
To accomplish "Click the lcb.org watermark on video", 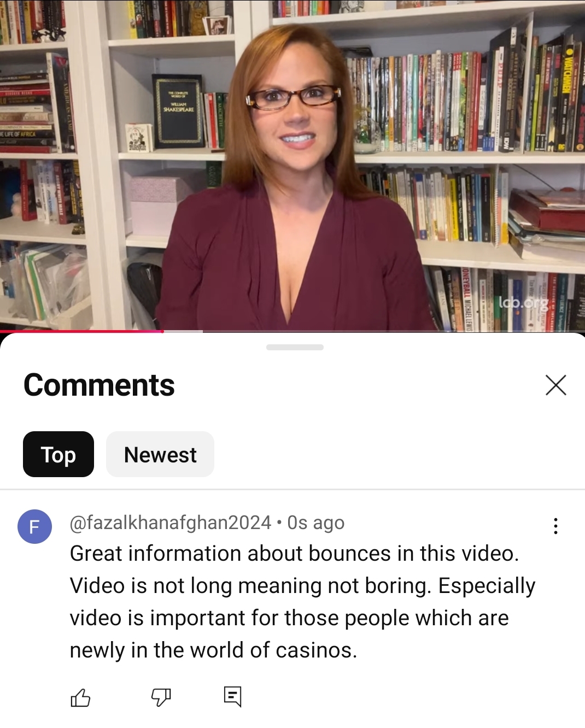I will [523, 303].
